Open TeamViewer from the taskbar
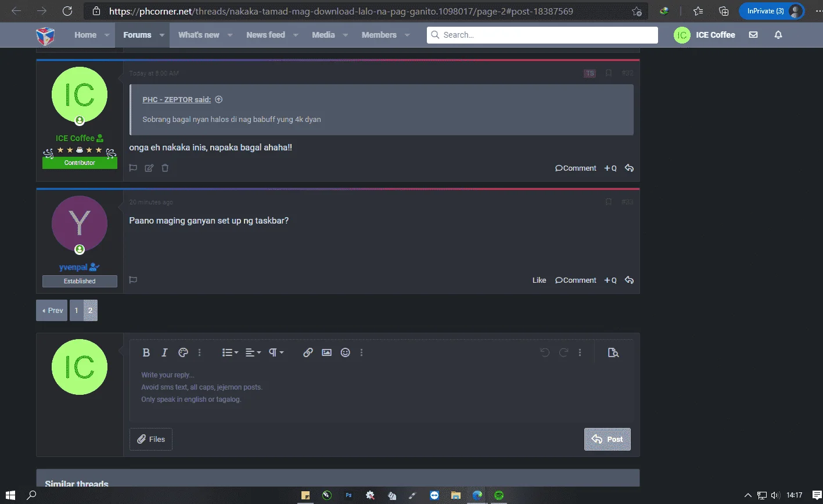This screenshot has width=823, height=504. pos(434,495)
